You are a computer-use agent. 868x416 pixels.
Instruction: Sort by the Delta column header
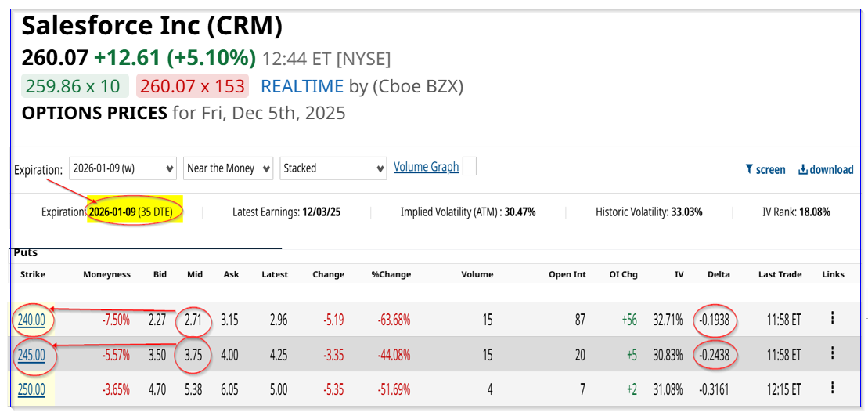[x=718, y=274]
